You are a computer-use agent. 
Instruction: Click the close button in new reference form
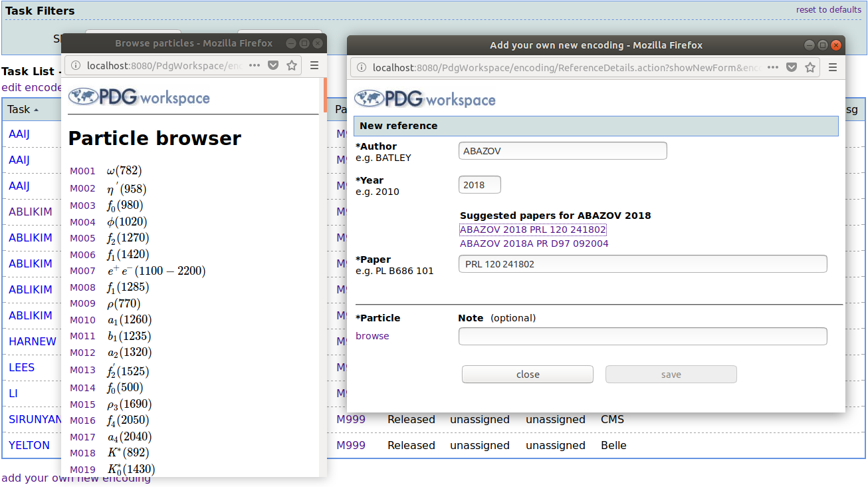click(x=528, y=375)
